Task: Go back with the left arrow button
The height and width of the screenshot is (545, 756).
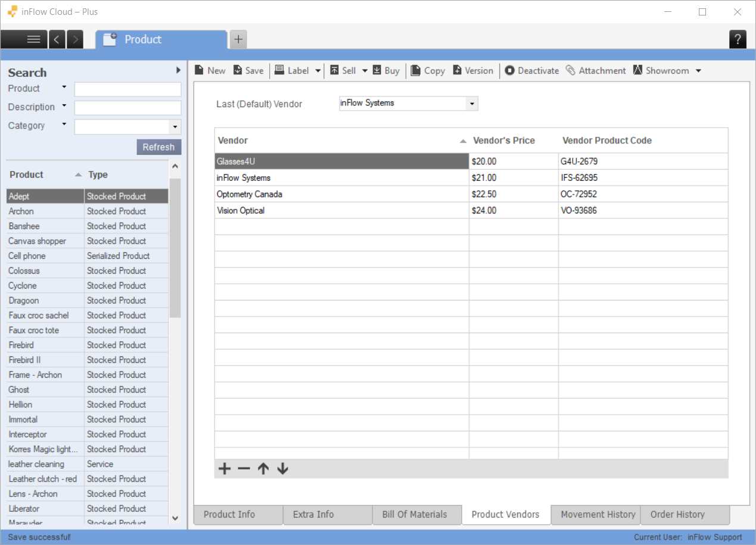Action: point(57,39)
